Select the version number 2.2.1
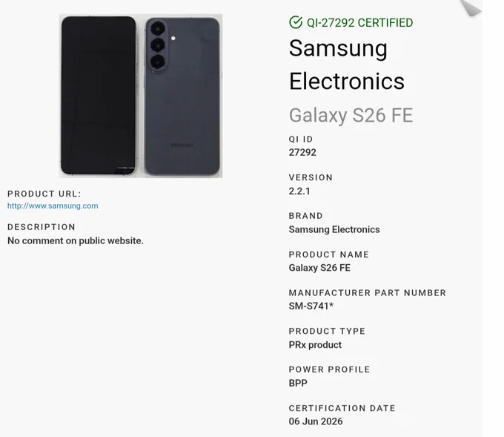This screenshot has height=437, width=504. click(x=299, y=191)
